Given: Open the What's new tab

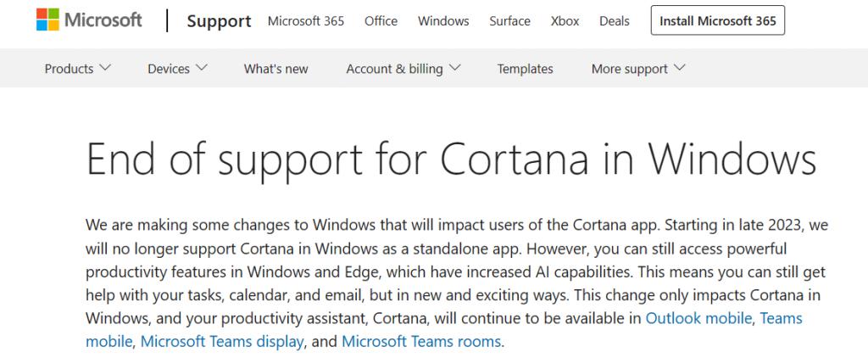Looking at the screenshot, I should coord(275,69).
